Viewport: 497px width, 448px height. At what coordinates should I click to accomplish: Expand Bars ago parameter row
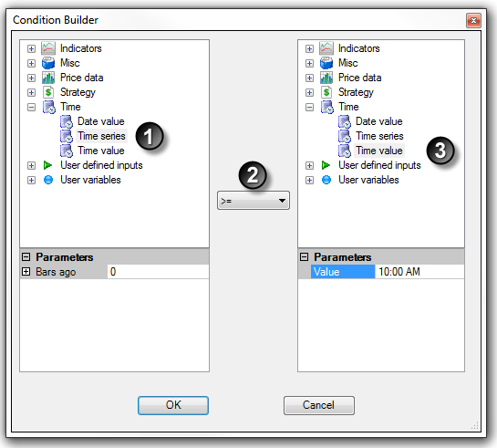coord(26,272)
